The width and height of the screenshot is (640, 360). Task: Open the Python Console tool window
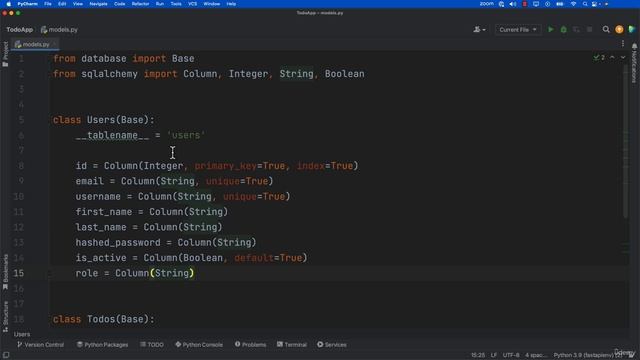tap(199, 344)
